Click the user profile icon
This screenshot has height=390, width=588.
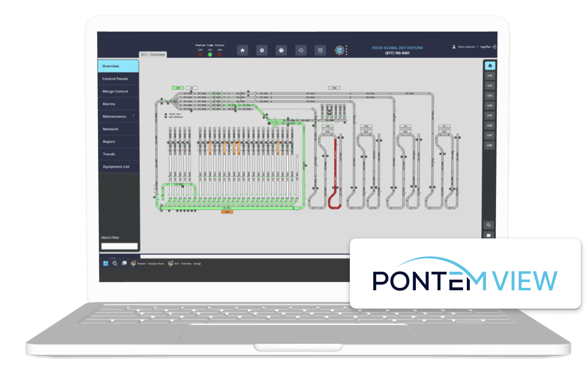[454, 47]
